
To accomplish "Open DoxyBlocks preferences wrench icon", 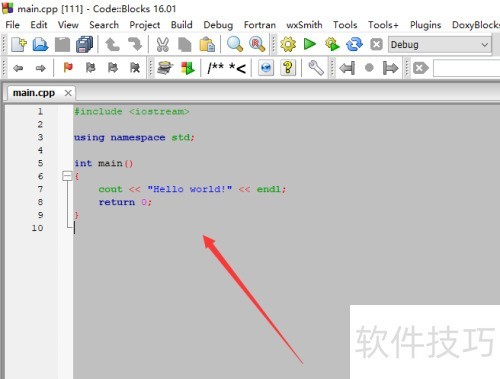I will (316, 68).
